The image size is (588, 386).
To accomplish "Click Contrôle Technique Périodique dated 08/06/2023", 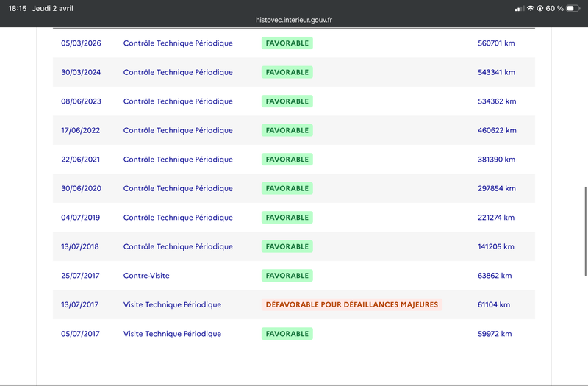I will click(x=178, y=101).
